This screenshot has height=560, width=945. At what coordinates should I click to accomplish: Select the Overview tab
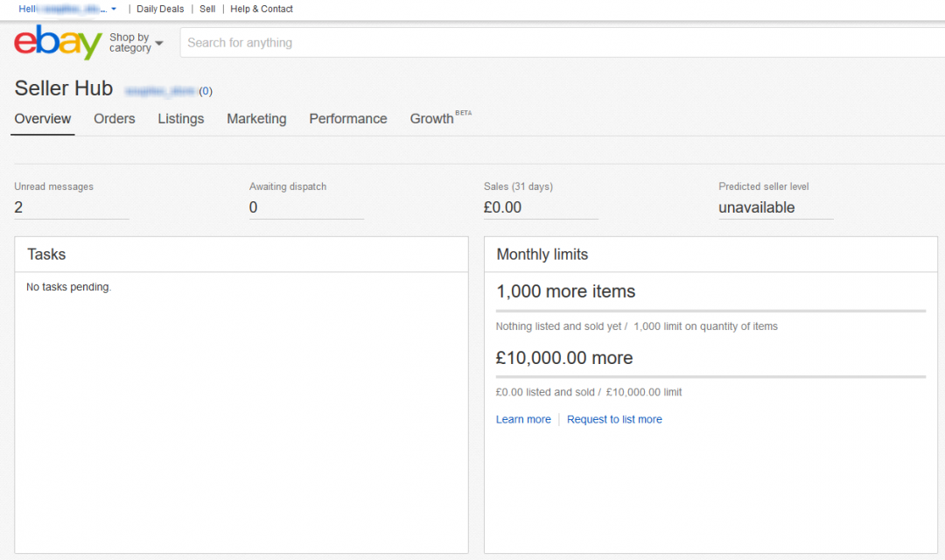point(43,119)
